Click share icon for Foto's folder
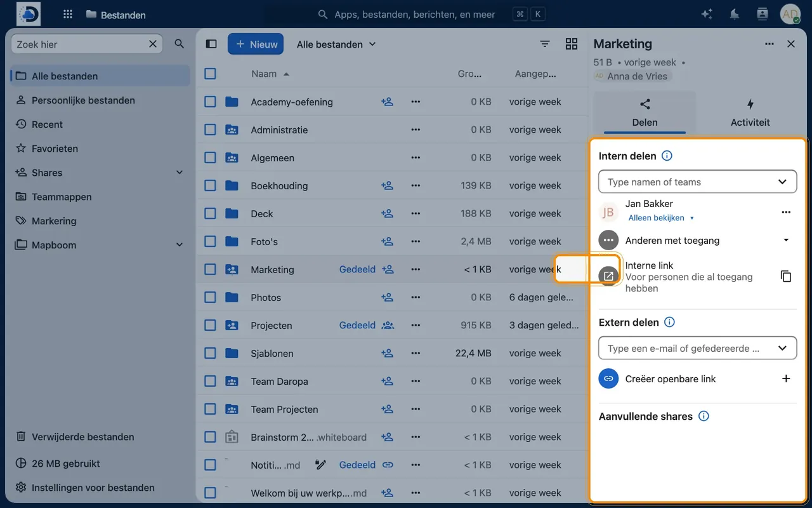812x508 pixels. pyautogui.click(x=387, y=241)
